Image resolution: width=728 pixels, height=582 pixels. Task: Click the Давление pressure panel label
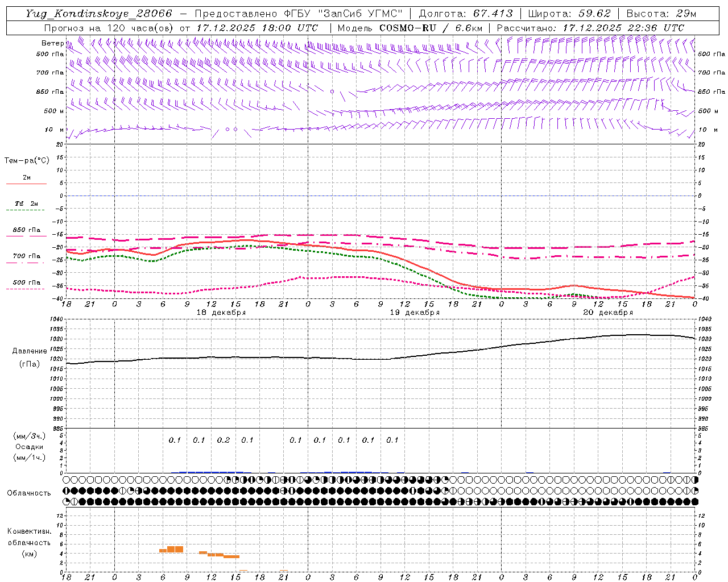point(30,351)
